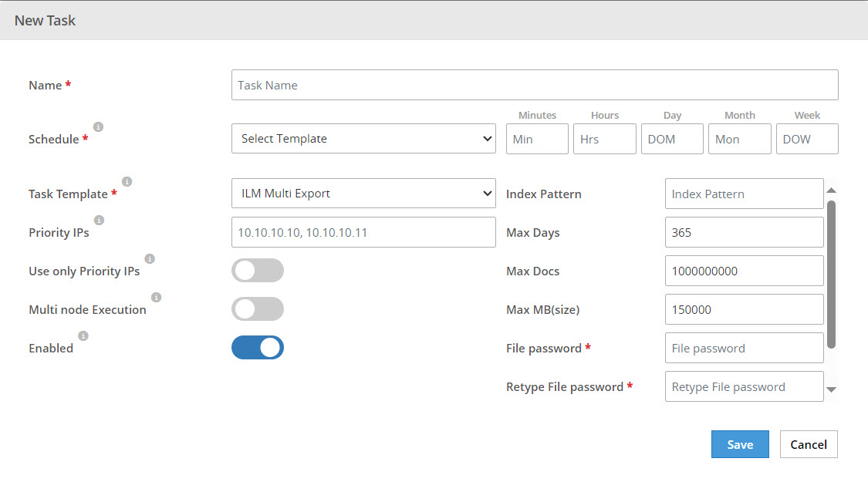This screenshot has width=868, height=482.
Task: Focus the Task Name input field
Action: coord(534,85)
